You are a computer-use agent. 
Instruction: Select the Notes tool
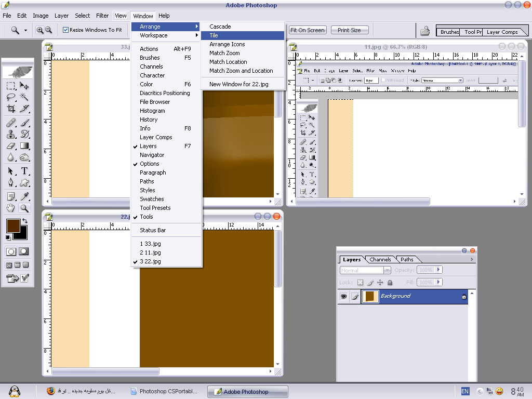pos(11,196)
